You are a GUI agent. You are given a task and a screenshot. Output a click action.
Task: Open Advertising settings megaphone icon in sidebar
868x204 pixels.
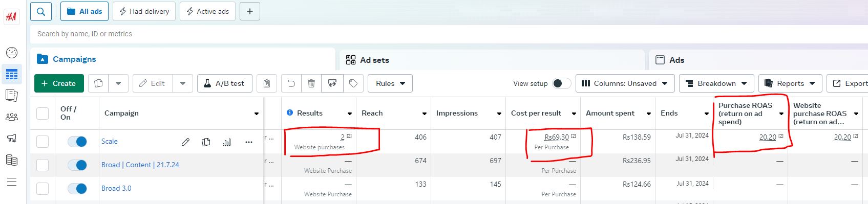pos(12,138)
